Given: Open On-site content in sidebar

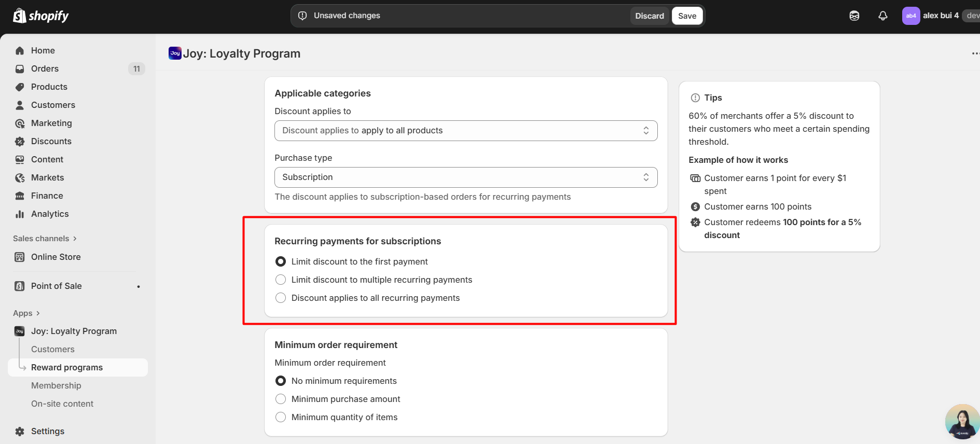Looking at the screenshot, I should point(62,404).
